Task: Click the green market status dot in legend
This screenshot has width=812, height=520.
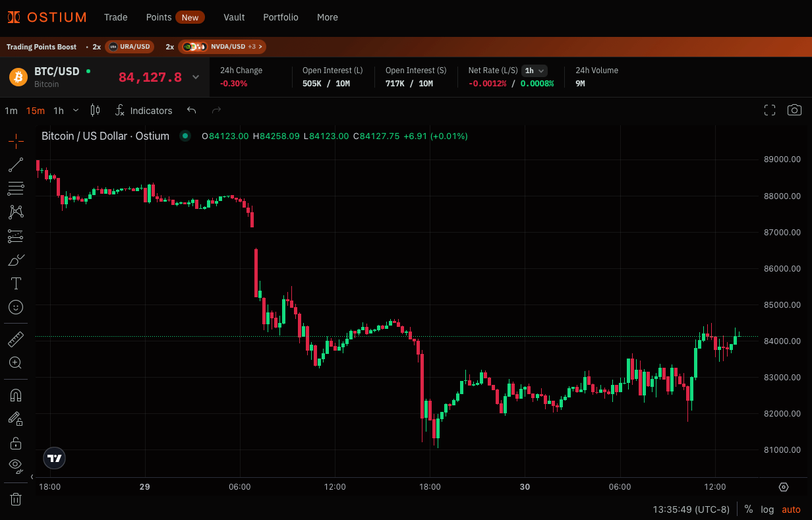Action: point(185,136)
